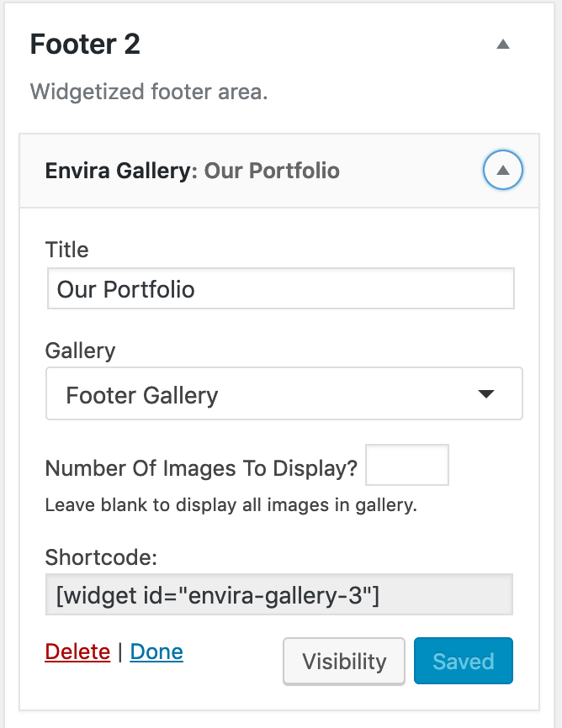Select the widget shortcode field

point(278,597)
